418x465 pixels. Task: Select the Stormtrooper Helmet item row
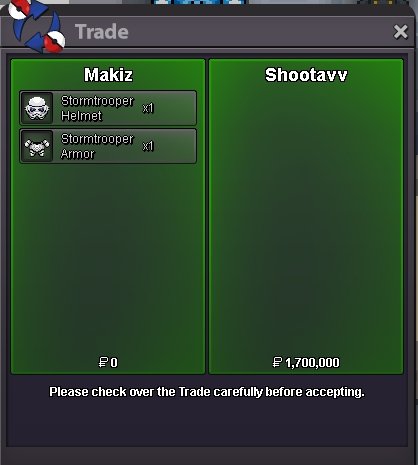108,108
